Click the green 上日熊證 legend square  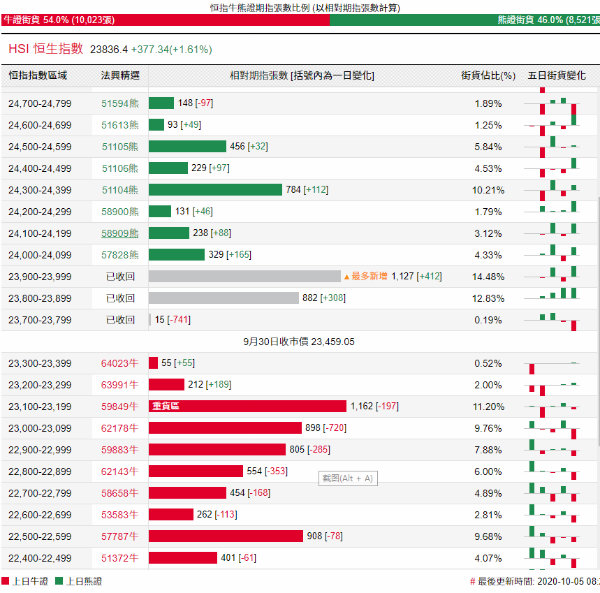click(x=59, y=581)
